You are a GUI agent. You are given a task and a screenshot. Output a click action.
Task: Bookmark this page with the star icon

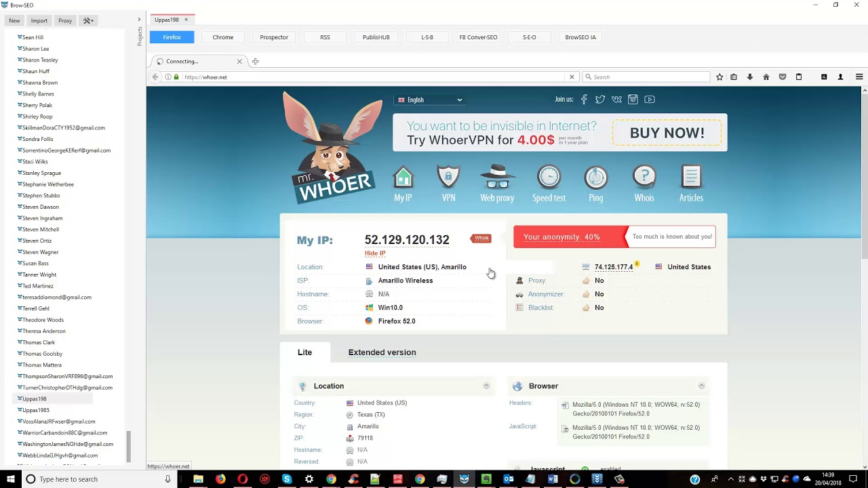click(x=719, y=77)
